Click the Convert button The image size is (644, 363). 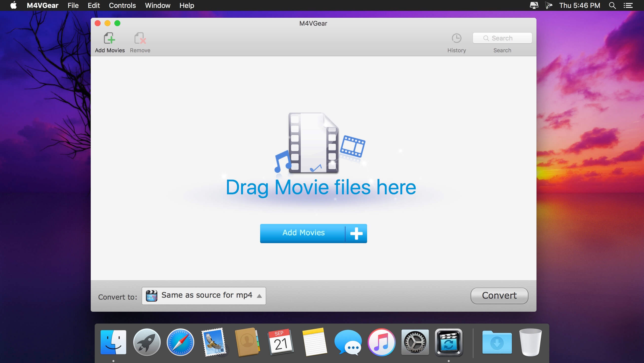point(499,296)
